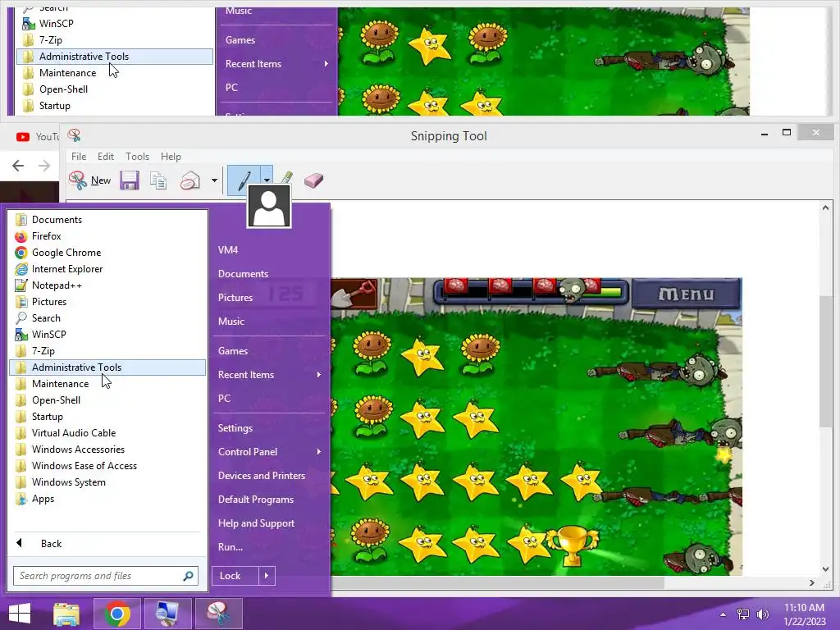This screenshot has height=630, width=840.
Task: Switch to Chrome on the taskbar
Action: (x=116, y=614)
